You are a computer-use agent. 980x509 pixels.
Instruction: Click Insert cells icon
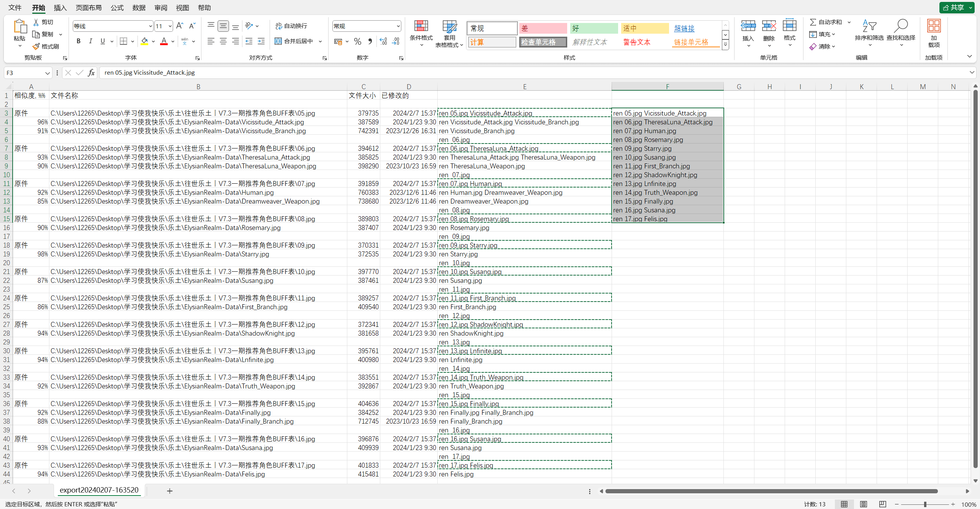click(748, 26)
